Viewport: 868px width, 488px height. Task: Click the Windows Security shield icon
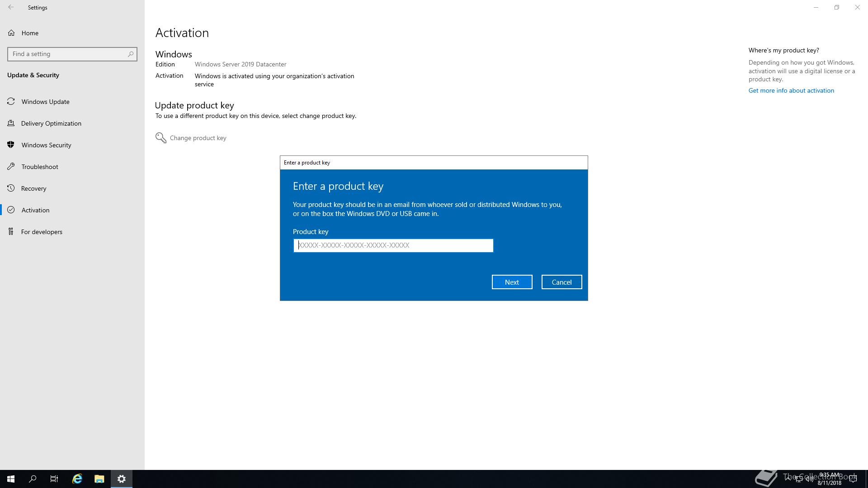coord(11,145)
